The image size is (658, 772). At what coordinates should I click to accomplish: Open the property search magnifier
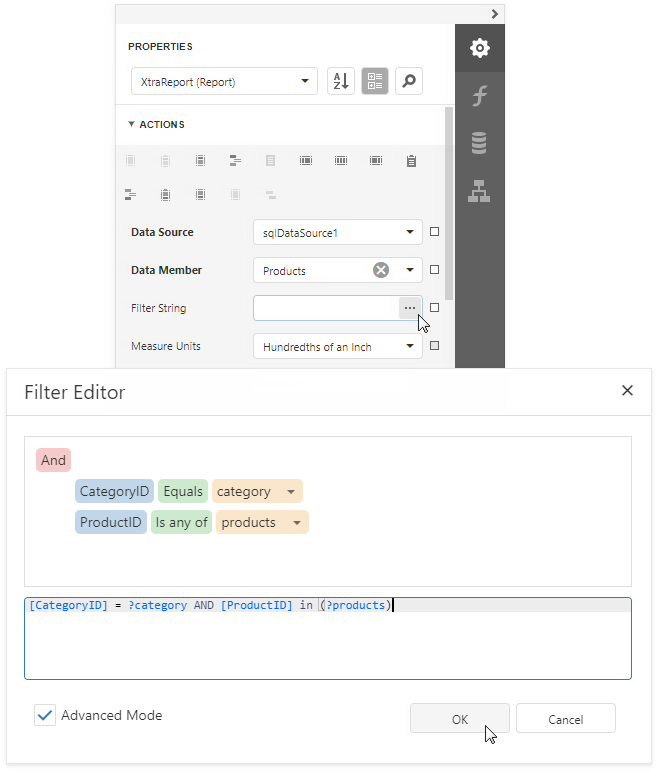pos(409,81)
